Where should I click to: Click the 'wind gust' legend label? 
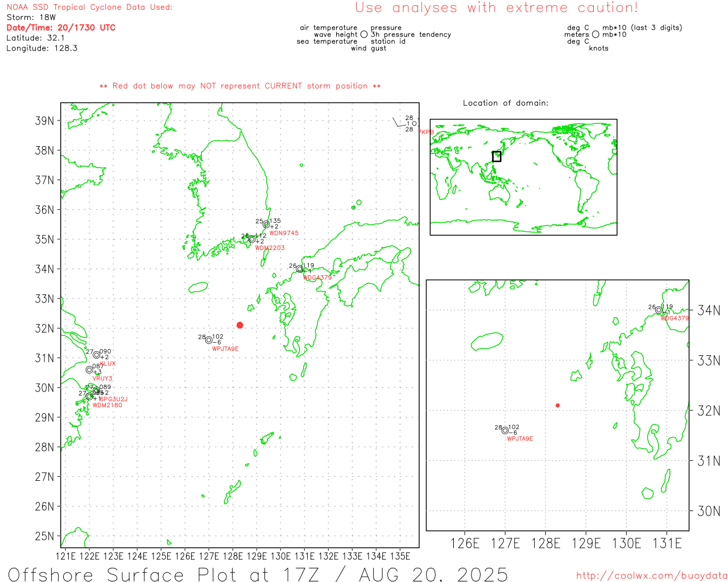[369, 48]
